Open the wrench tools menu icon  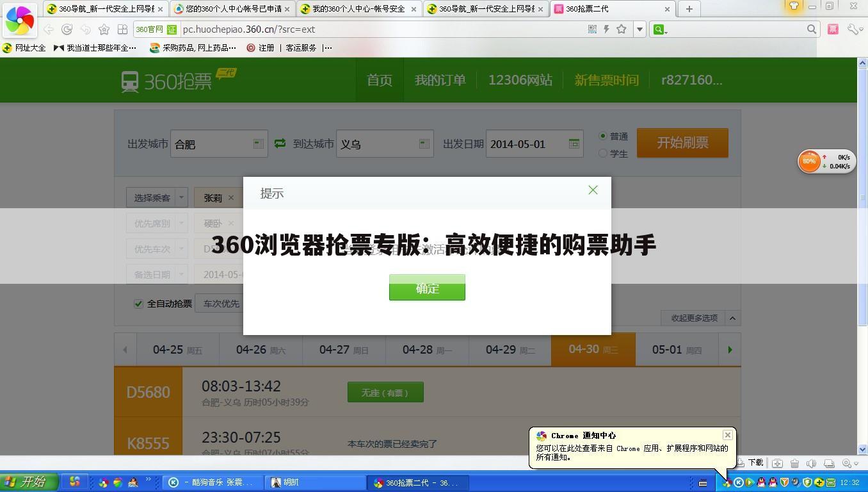click(x=855, y=29)
